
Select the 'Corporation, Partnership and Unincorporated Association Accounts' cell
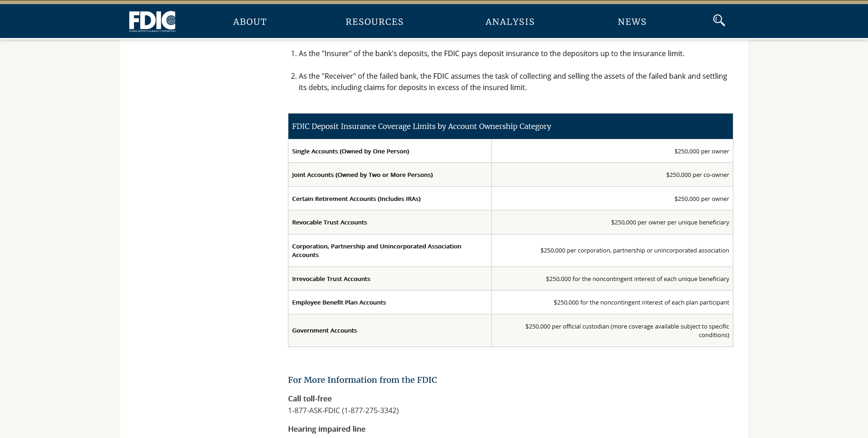click(390, 250)
